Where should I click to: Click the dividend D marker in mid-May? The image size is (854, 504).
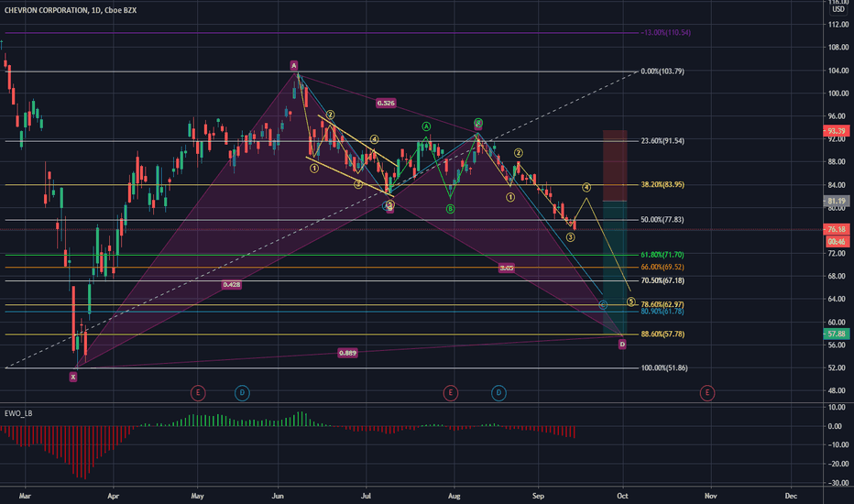[243, 393]
